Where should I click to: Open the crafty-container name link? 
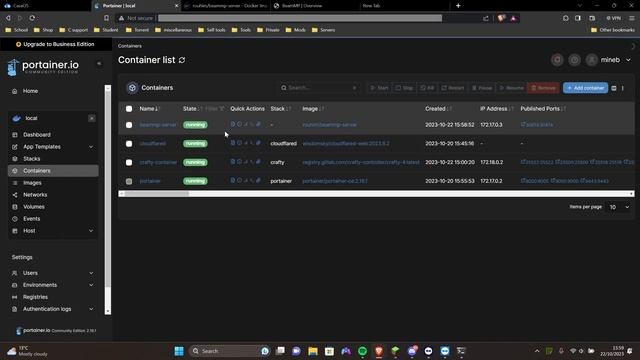pyautogui.click(x=158, y=162)
